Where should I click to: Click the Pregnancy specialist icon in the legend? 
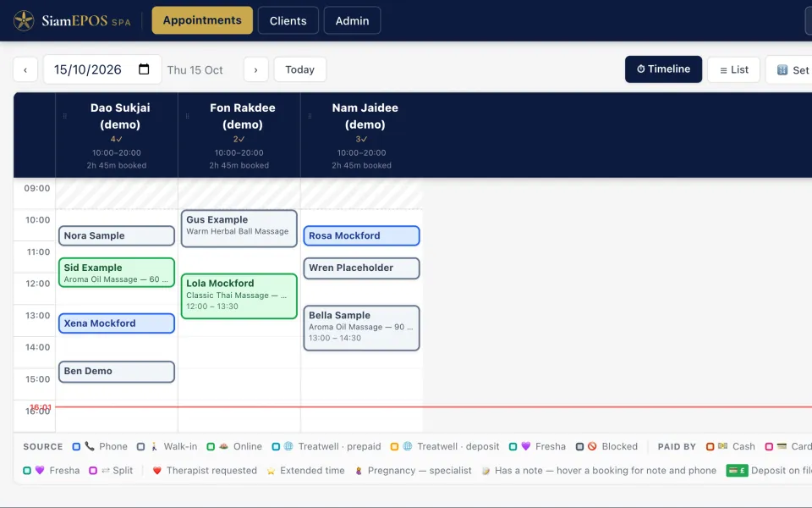click(359, 471)
